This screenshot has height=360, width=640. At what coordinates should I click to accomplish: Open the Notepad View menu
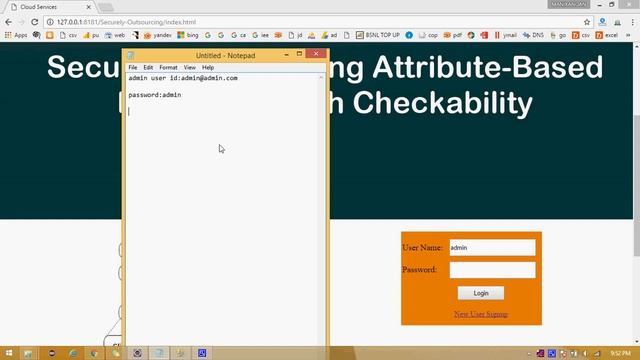click(189, 67)
